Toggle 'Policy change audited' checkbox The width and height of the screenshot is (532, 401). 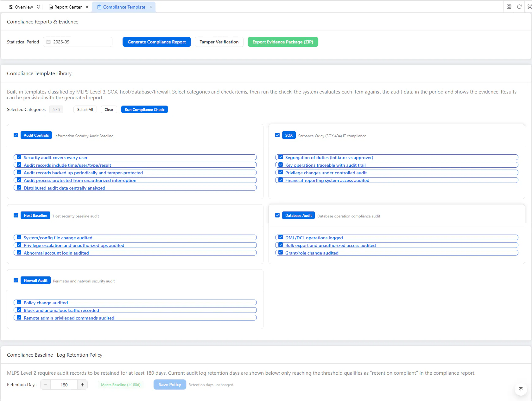click(x=19, y=302)
